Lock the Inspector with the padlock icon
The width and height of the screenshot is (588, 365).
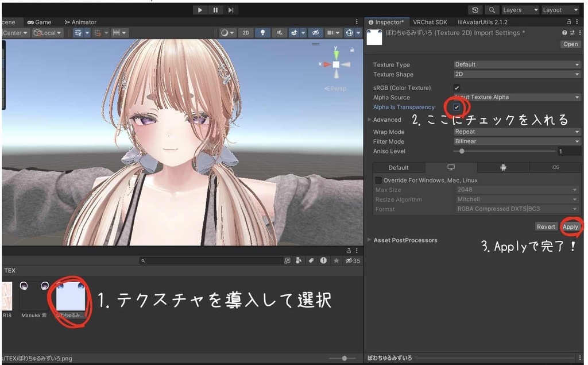click(x=569, y=22)
